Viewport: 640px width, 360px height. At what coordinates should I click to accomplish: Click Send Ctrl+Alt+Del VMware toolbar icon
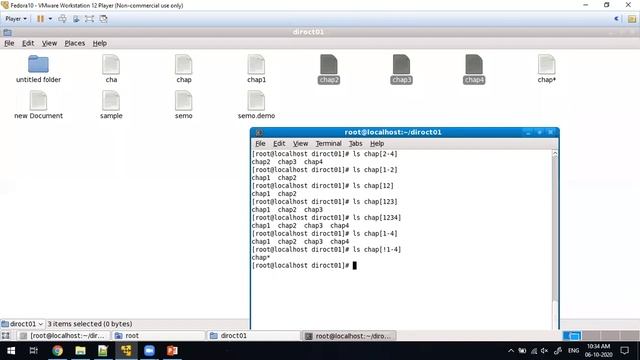point(62,19)
